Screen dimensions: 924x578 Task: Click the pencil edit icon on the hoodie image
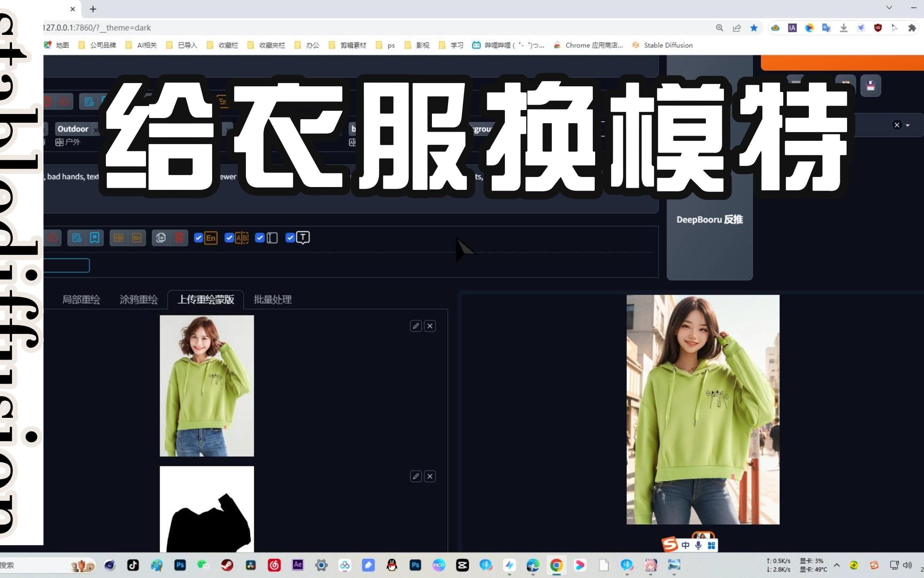tap(415, 326)
